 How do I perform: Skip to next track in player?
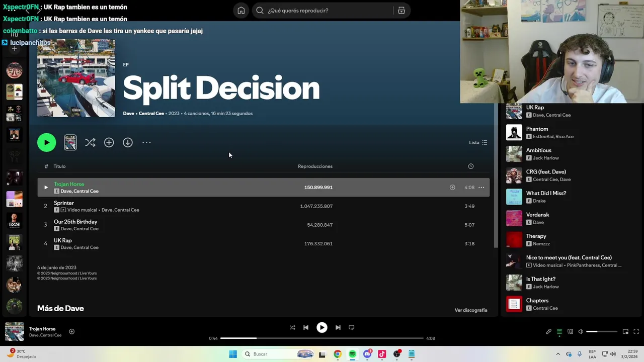[x=338, y=327]
